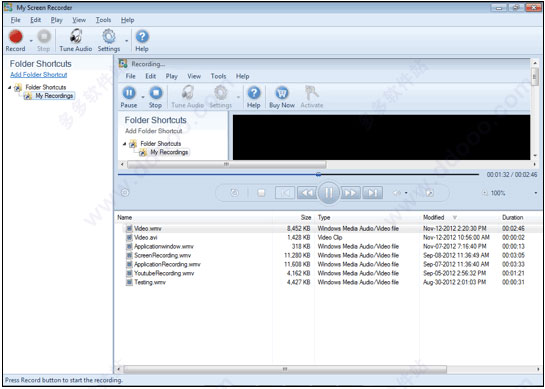Click the file icon beside Video.avi
This screenshot has width=545, height=389.
tap(129, 238)
